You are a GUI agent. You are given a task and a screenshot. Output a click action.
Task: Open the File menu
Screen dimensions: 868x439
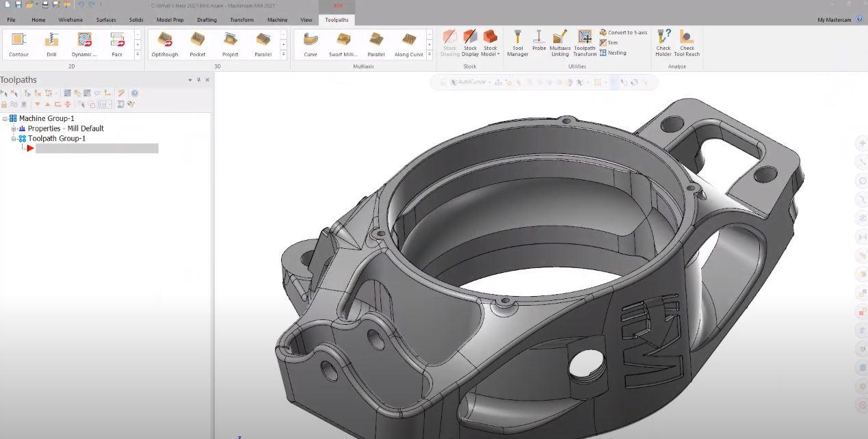point(11,20)
